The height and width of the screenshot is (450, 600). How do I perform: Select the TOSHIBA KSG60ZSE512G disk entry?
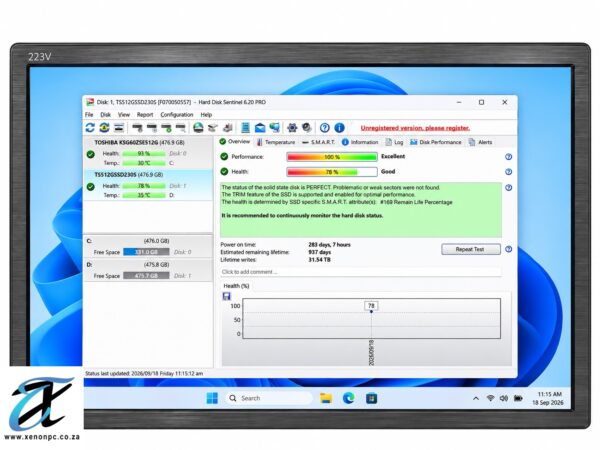click(148, 153)
